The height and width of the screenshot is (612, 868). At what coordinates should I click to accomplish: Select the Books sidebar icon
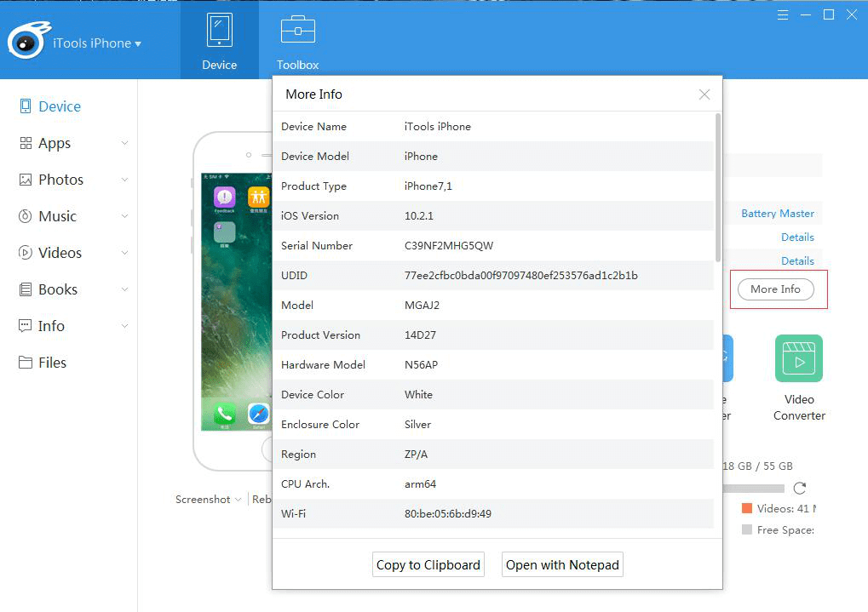26,289
